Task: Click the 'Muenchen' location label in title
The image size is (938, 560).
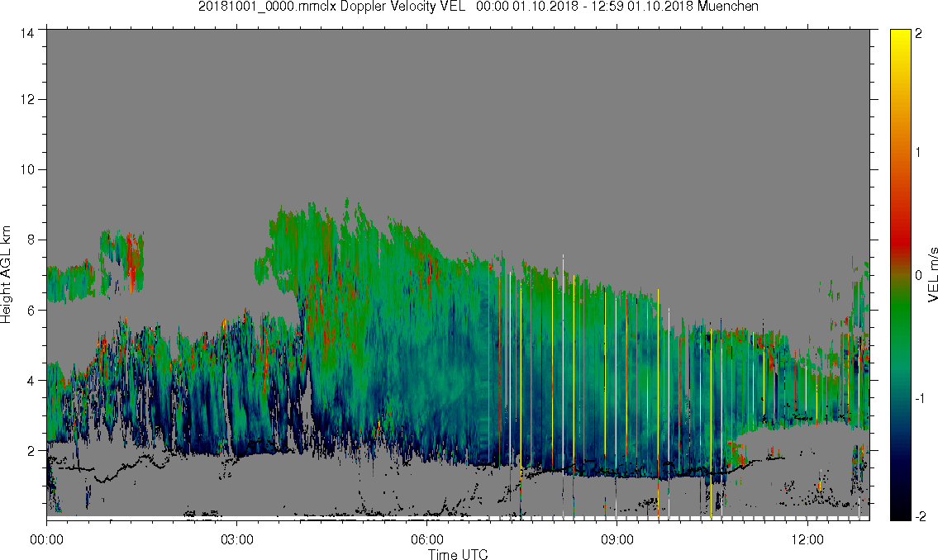Action: click(x=727, y=7)
